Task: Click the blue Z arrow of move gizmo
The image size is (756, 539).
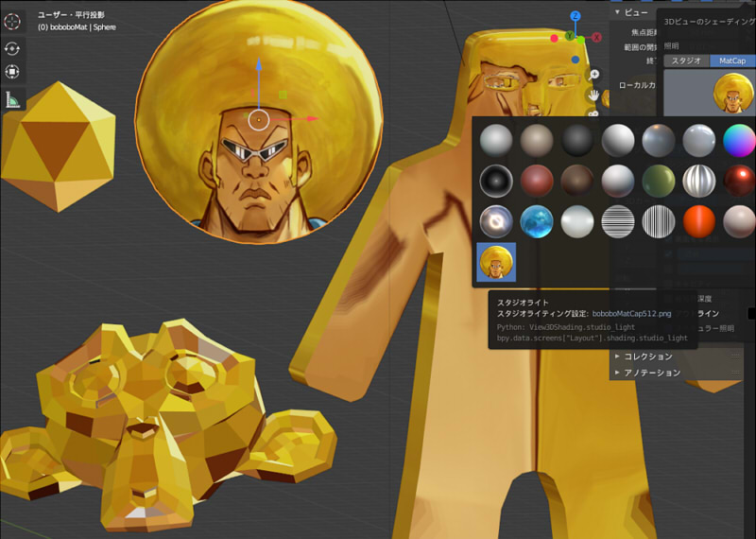Action: pos(259,65)
